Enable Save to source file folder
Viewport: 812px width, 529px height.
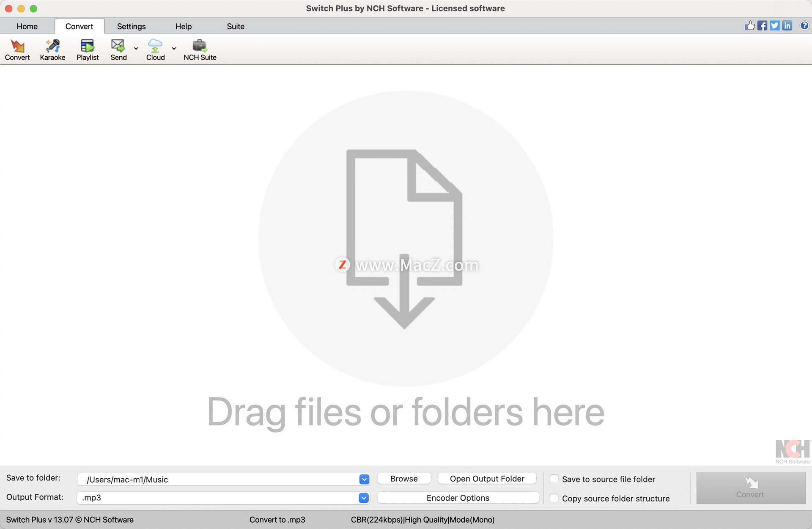554,479
